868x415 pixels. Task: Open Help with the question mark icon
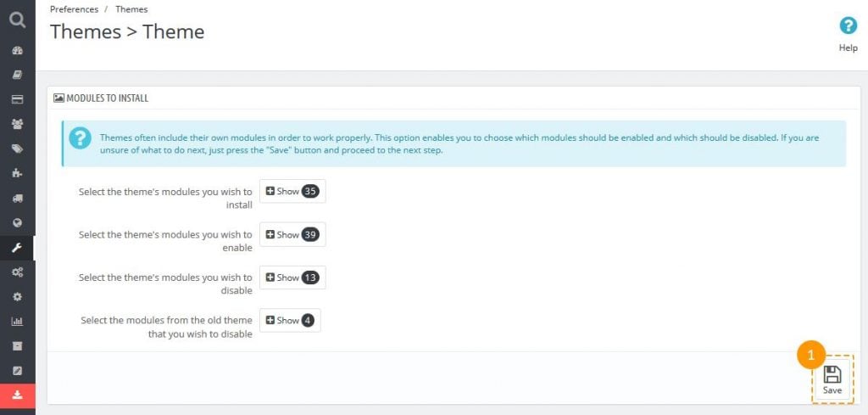[x=848, y=26]
